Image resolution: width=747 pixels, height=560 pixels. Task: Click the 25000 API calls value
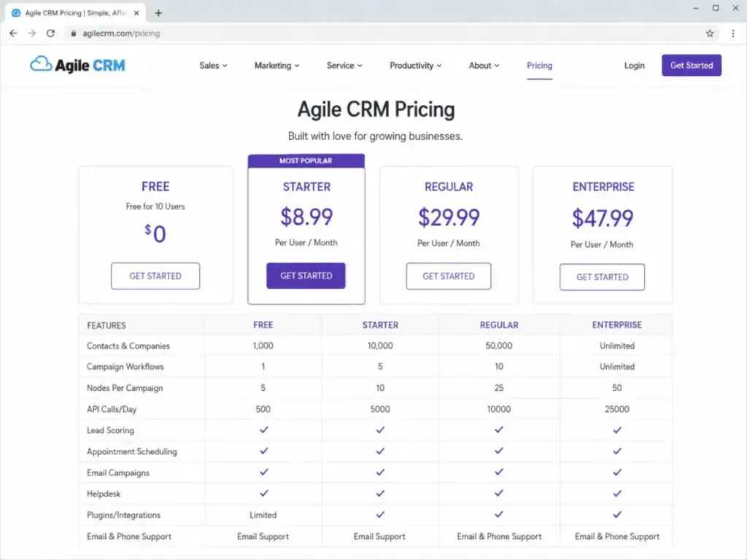(x=617, y=409)
